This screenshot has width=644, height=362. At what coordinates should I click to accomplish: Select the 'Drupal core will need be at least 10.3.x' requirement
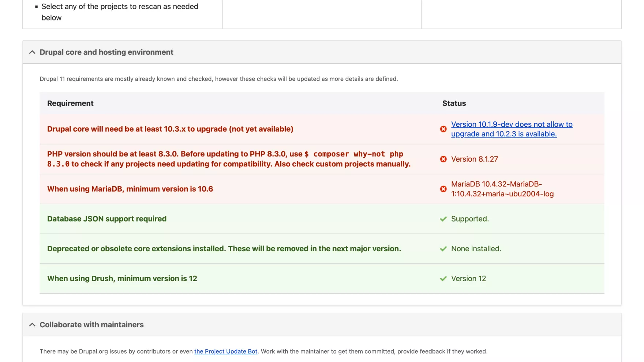pyautogui.click(x=170, y=129)
